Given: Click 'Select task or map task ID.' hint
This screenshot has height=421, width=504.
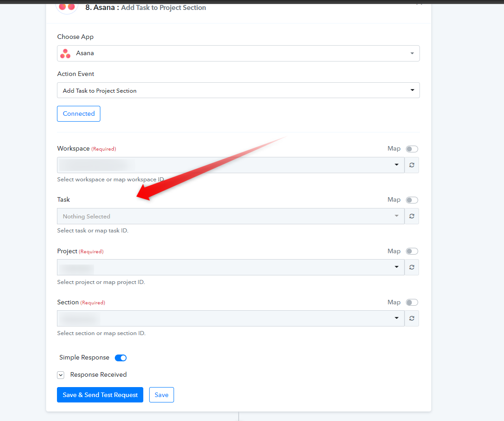Looking at the screenshot, I should pyautogui.click(x=93, y=231).
